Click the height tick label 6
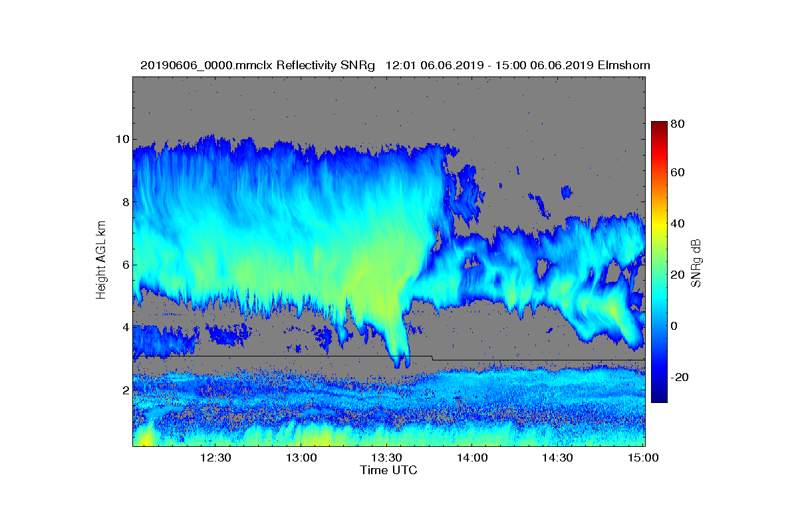Image resolution: width=798 pixels, height=532 pixels. coord(124,265)
